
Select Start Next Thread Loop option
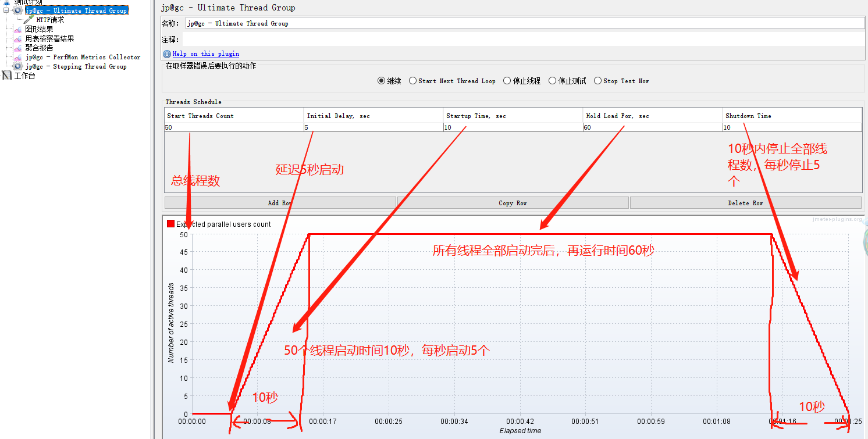(452, 81)
